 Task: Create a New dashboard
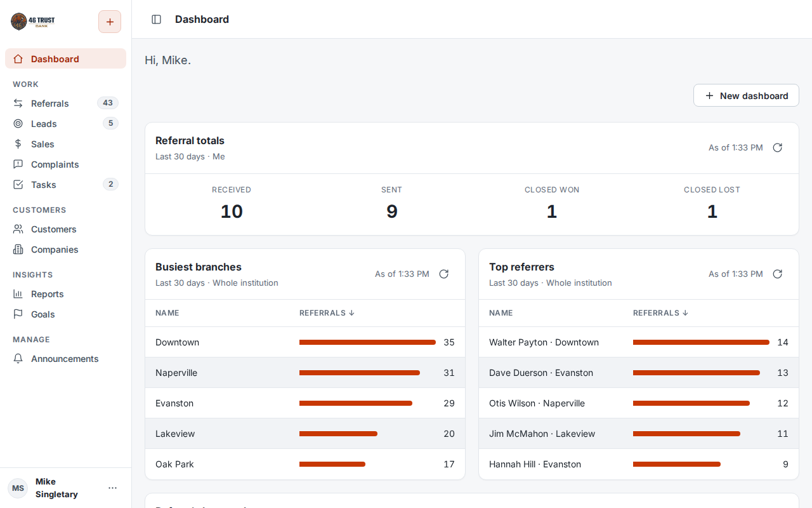click(746, 95)
